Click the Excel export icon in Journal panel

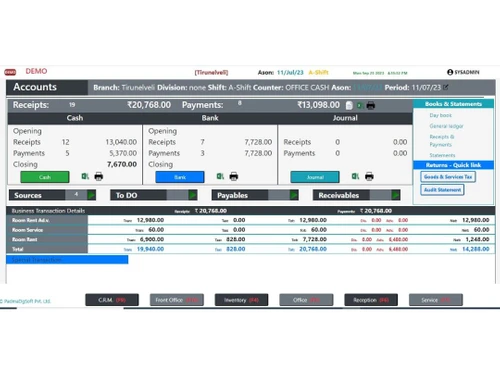coord(356,176)
